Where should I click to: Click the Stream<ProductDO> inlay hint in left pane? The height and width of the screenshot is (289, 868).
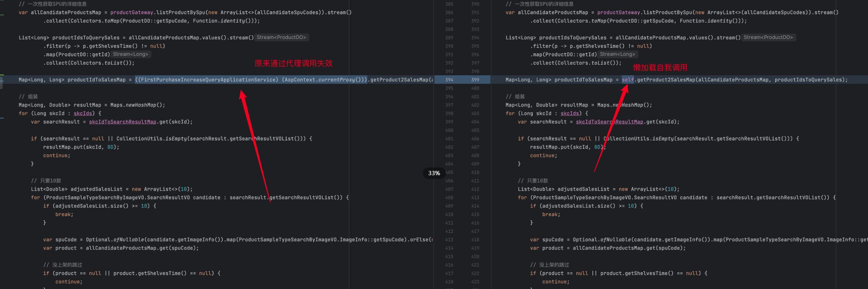[281, 37]
